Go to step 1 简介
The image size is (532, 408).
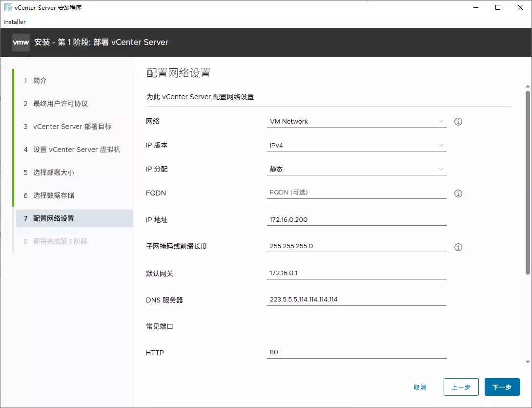coord(40,81)
